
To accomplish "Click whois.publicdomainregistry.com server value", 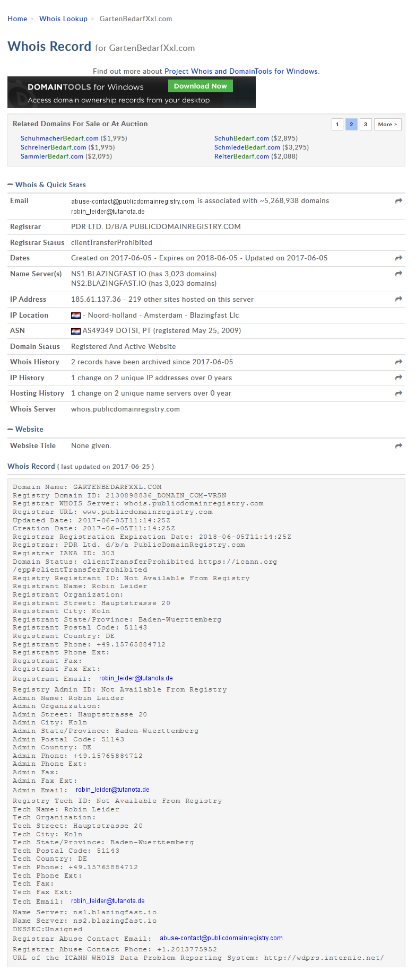I will (x=125, y=409).
